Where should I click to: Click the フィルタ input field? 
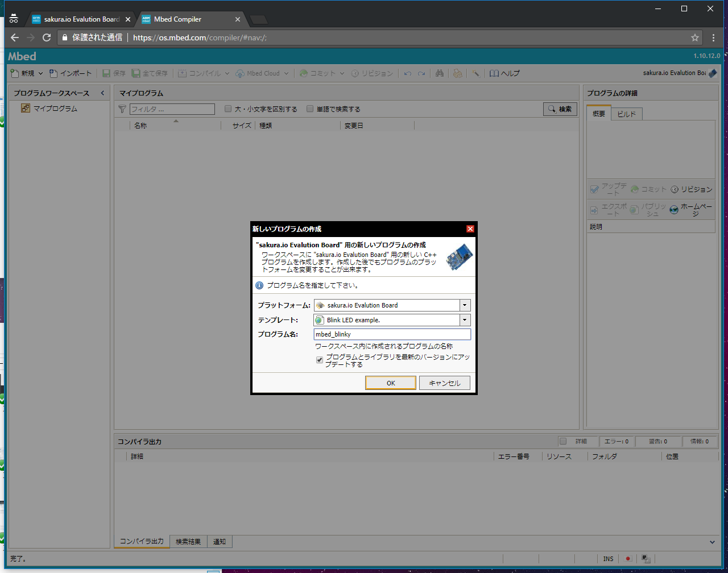click(172, 109)
